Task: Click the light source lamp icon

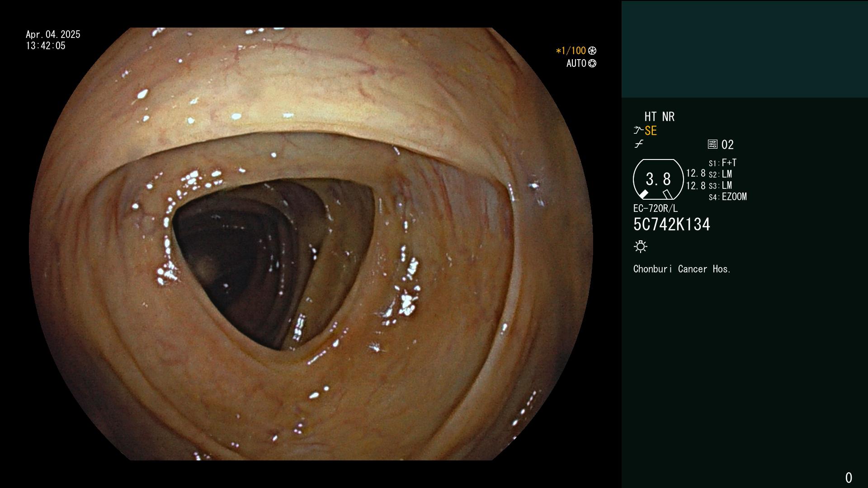Action: [641, 246]
